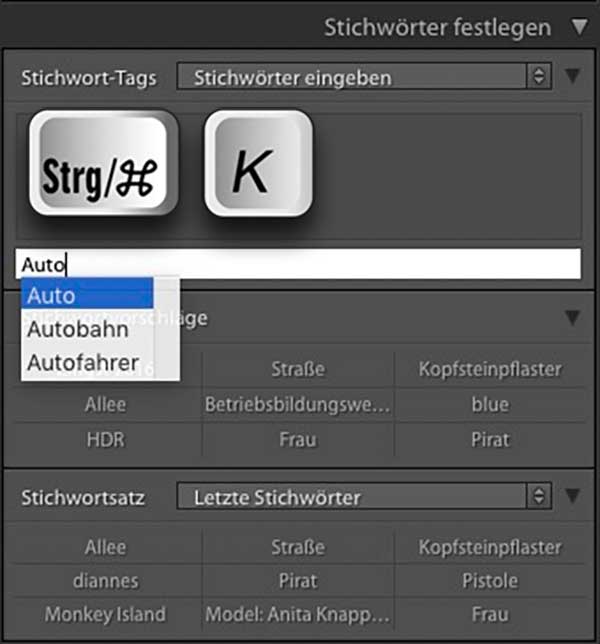Collapse the Stichwort-Tags section triangle

(572, 77)
